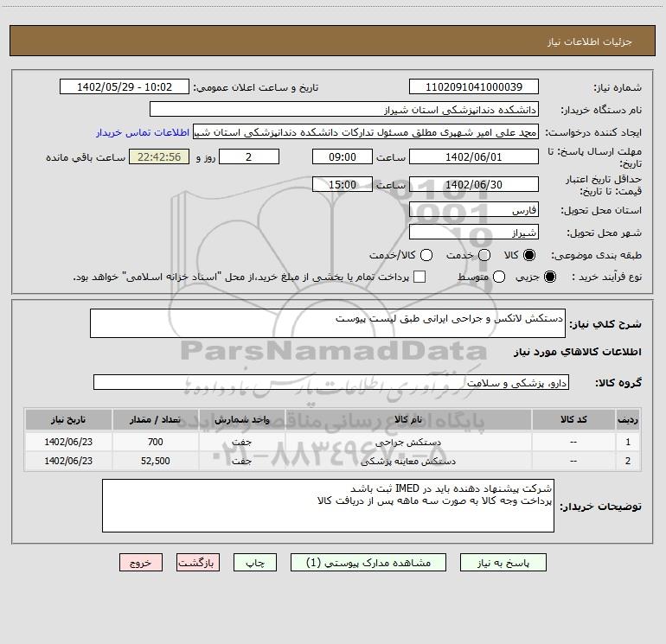666x644 pixels.
Task: Click the پاسخ به نیاز button
Action: click(503, 563)
